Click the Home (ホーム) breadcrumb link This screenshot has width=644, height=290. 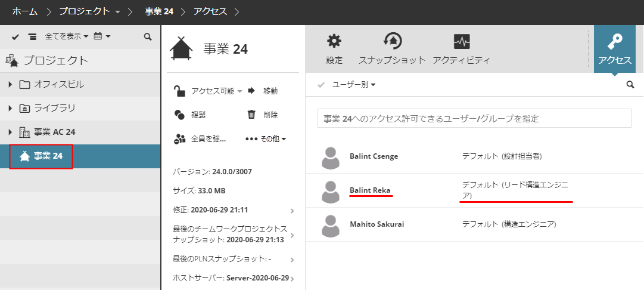click(x=24, y=11)
